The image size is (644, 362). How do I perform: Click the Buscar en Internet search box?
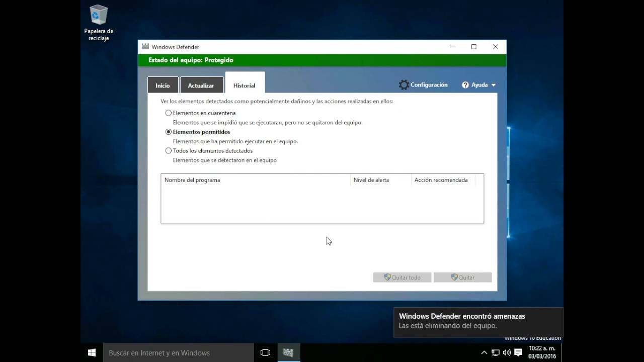point(179,352)
